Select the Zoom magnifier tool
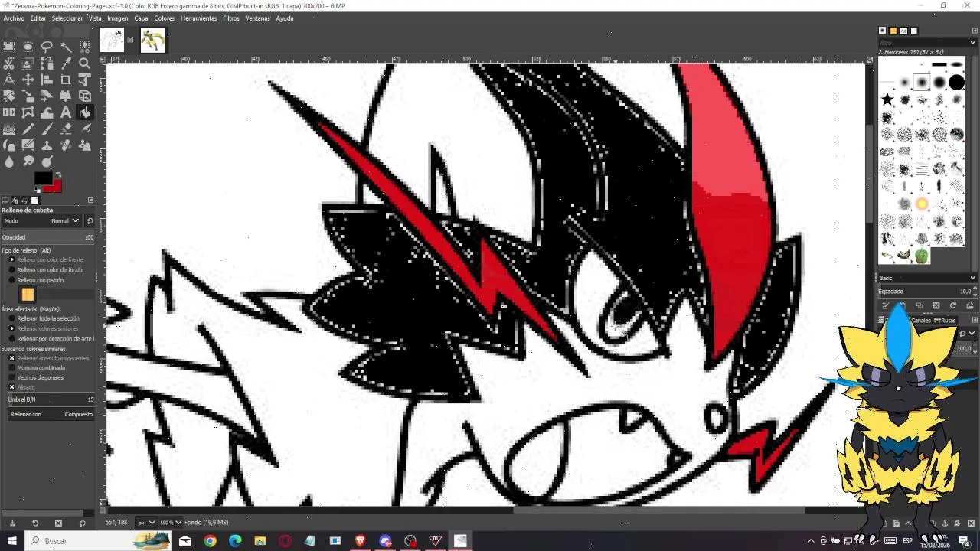980x551 pixels. pyautogui.click(x=84, y=64)
